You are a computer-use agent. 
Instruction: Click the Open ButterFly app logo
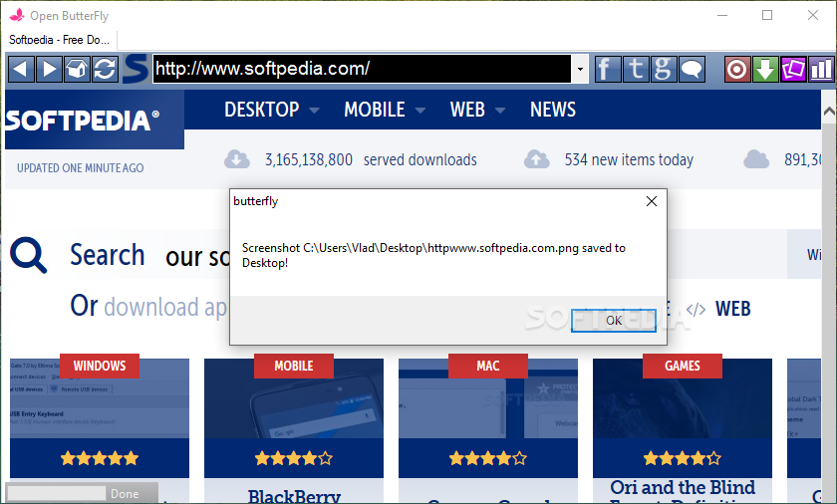[17, 15]
